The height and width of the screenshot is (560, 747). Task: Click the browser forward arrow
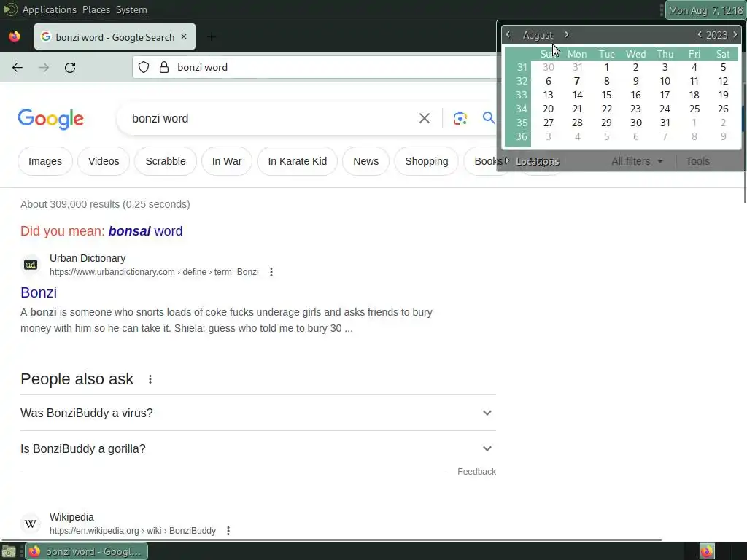pos(44,68)
